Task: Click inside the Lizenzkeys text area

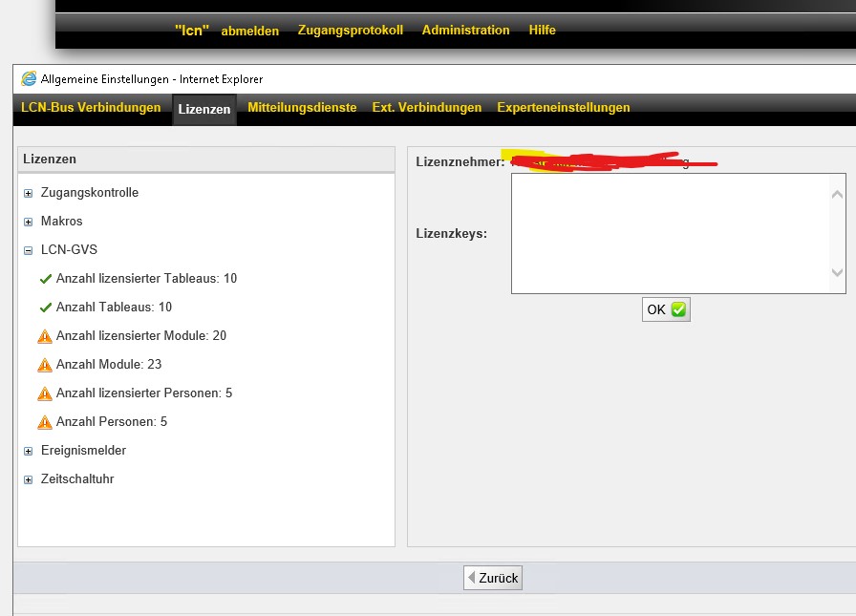Action: [669, 233]
